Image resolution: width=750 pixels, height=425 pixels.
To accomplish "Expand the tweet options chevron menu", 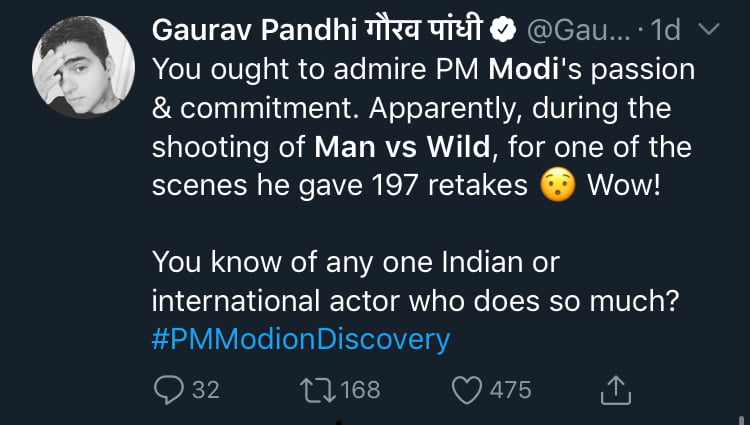I will (706, 32).
